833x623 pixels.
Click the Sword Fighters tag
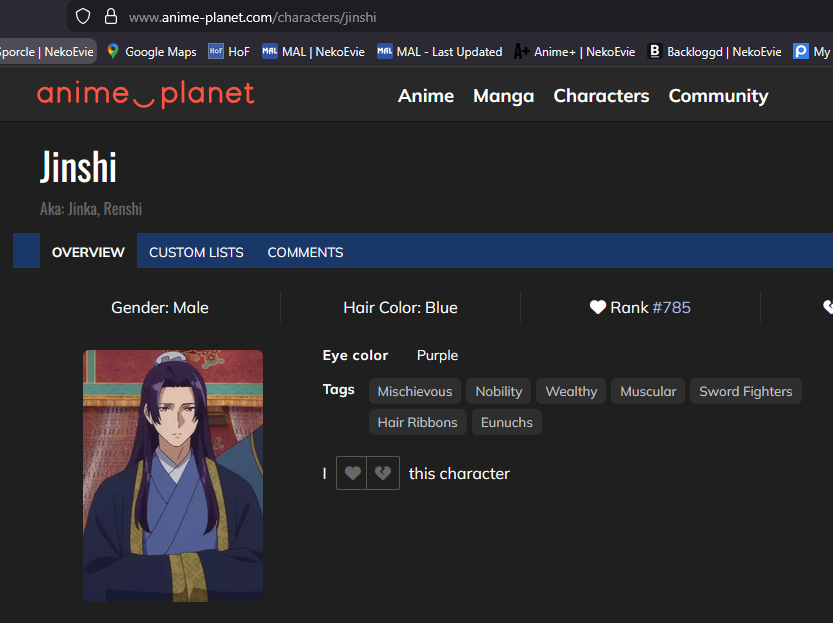point(746,391)
